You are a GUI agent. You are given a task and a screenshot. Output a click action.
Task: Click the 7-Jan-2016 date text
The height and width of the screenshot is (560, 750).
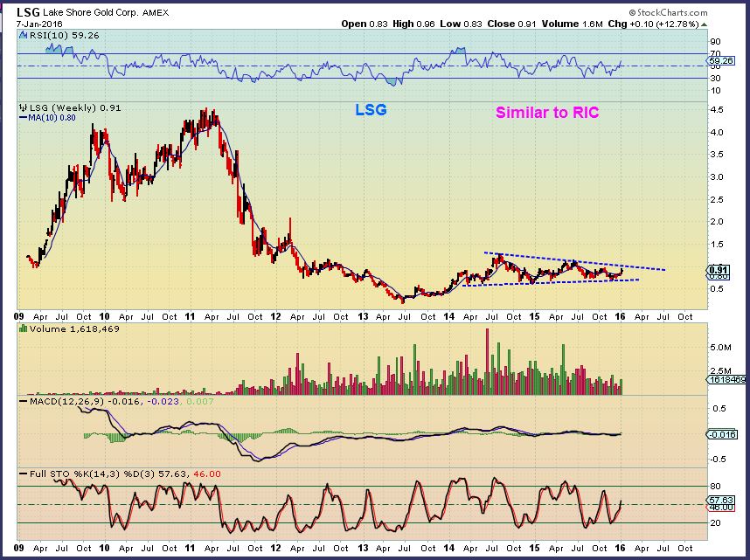[39, 24]
